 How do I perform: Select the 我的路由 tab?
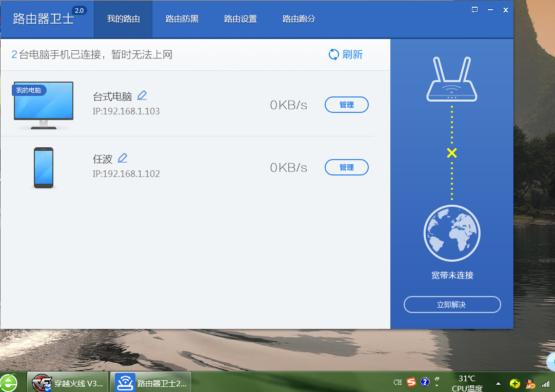pyautogui.click(x=123, y=19)
